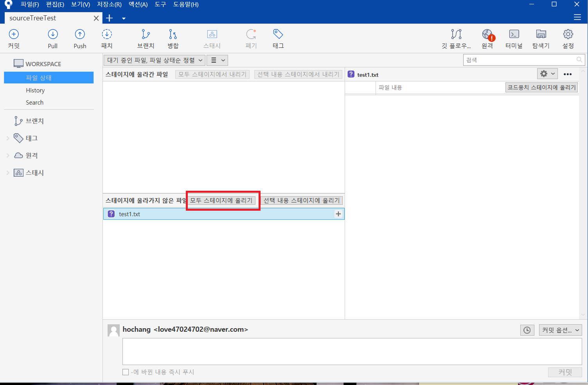Open the 설정 (Settings) gear icon

[568, 34]
